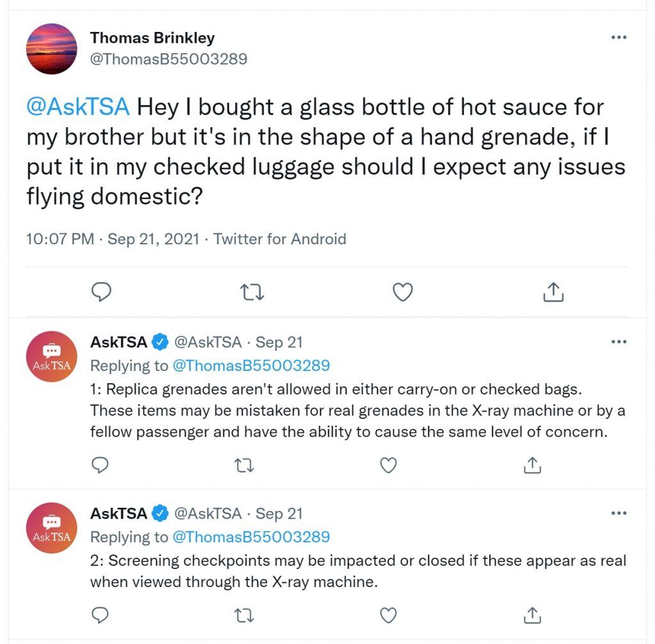Retweet AskTSA's screening checkpoints tweet

(x=244, y=616)
